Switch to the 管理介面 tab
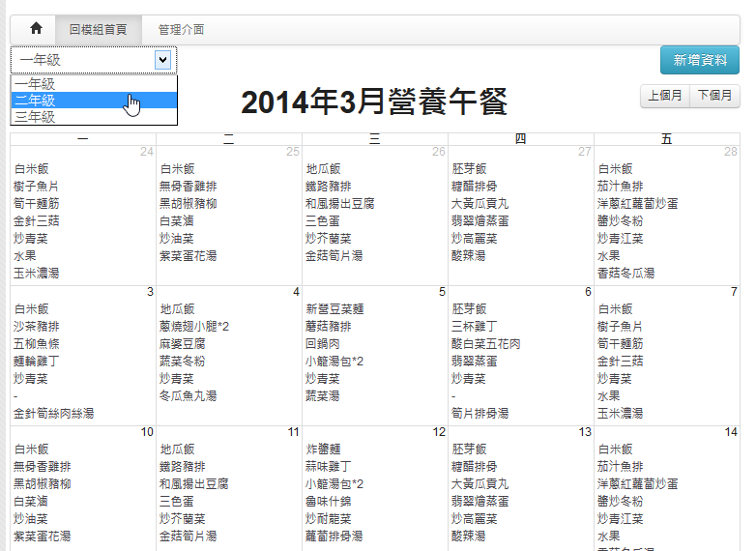This screenshot has width=756, height=551. tap(181, 30)
